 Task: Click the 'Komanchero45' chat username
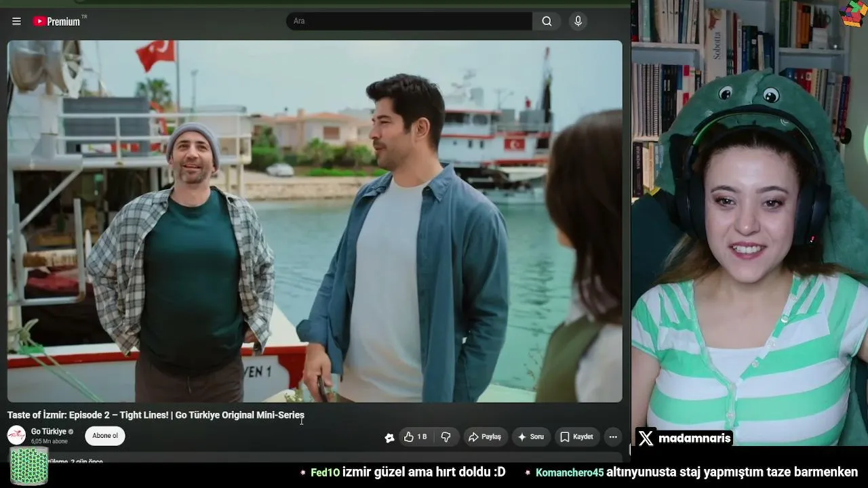570,472
